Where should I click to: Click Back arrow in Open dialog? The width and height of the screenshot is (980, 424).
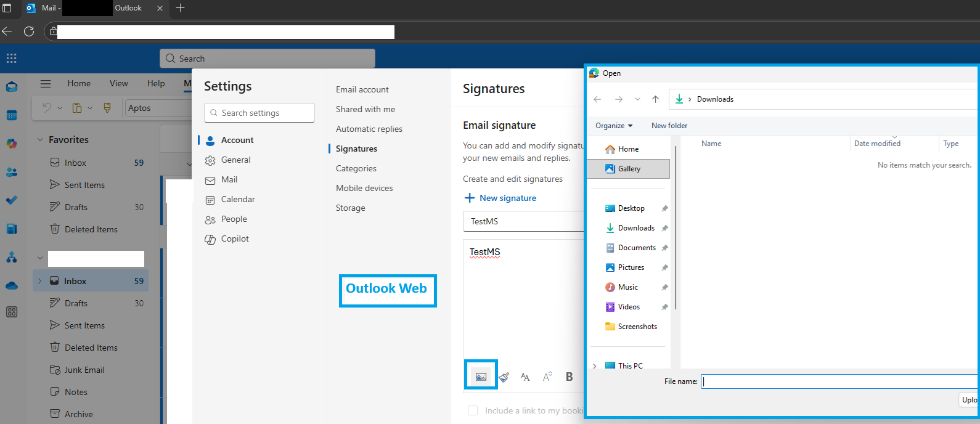(597, 99)
